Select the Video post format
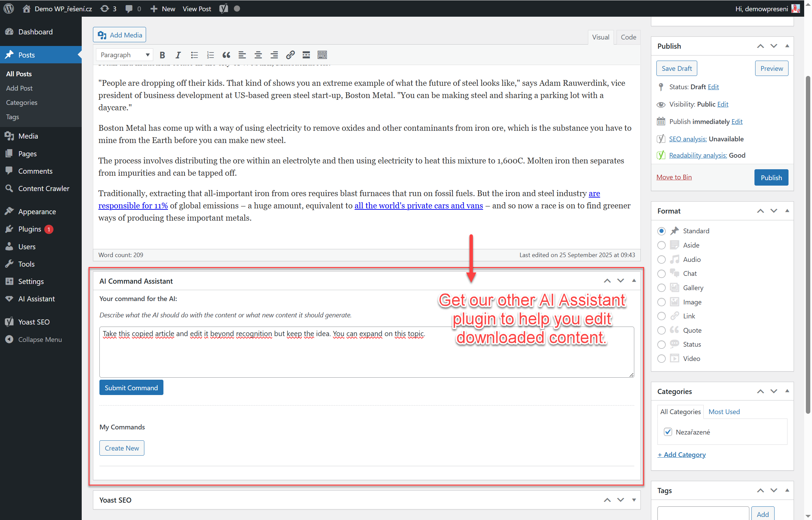 coord(662,359)
